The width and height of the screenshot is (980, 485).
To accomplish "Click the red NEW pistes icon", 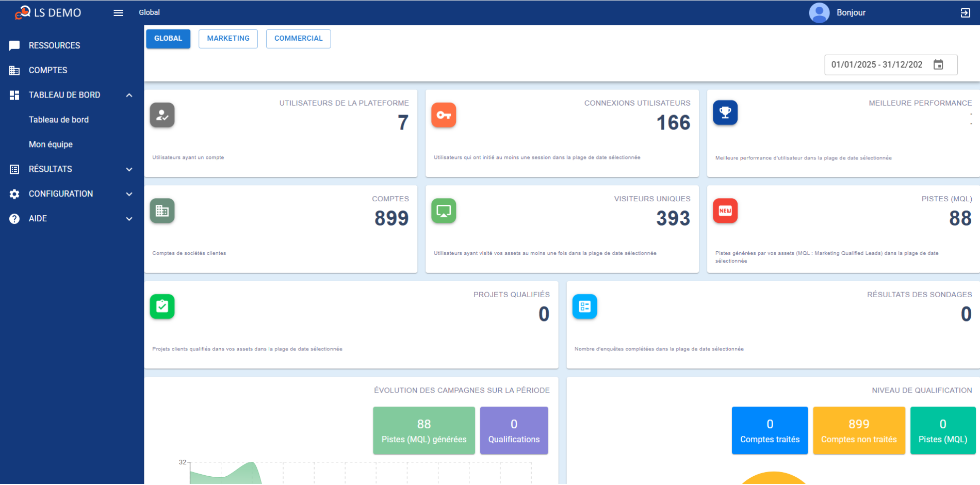I will tap(725, 211).
